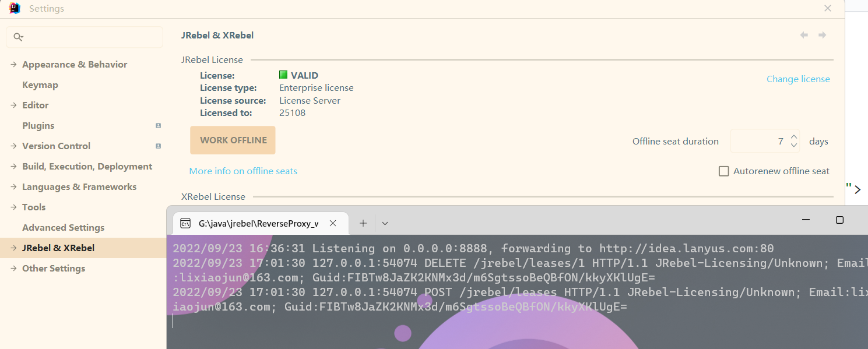Screen dimensions: 868x349
Task: Close the ReverseProxy terminal tab
Action: coord(333,223)
